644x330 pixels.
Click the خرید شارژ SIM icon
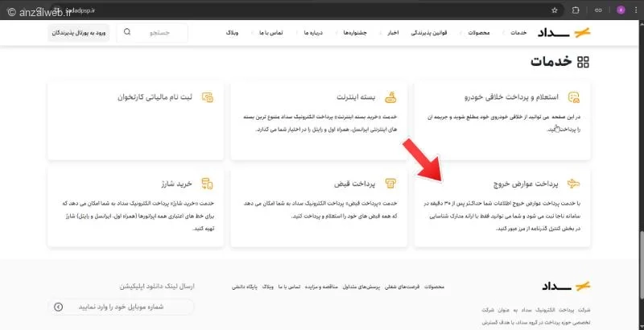[208, 184]
